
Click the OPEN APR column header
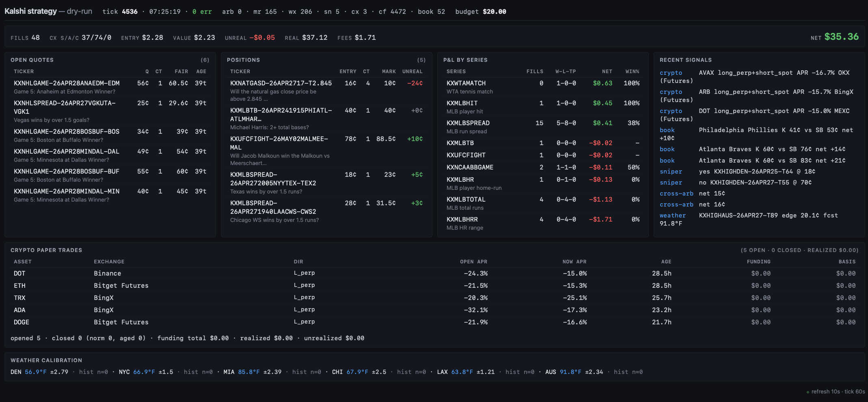point(474,261)
